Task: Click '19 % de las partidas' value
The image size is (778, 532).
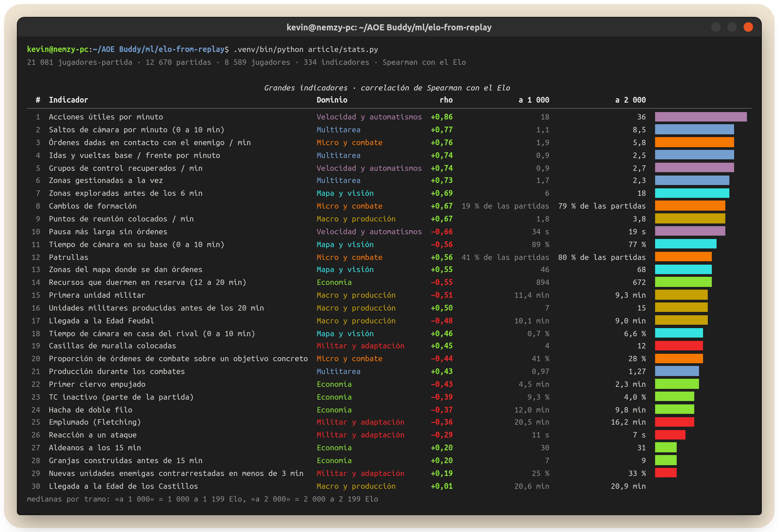Action: pos(505,206)
